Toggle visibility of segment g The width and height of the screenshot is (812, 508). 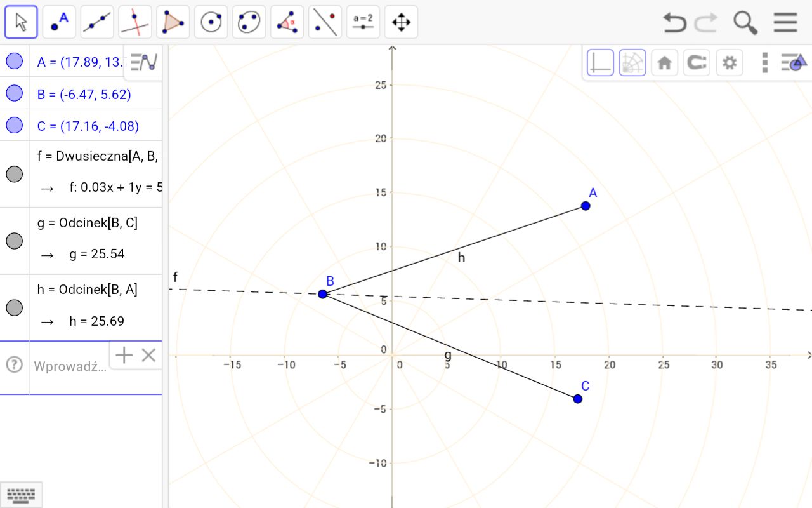click(14, 241)
